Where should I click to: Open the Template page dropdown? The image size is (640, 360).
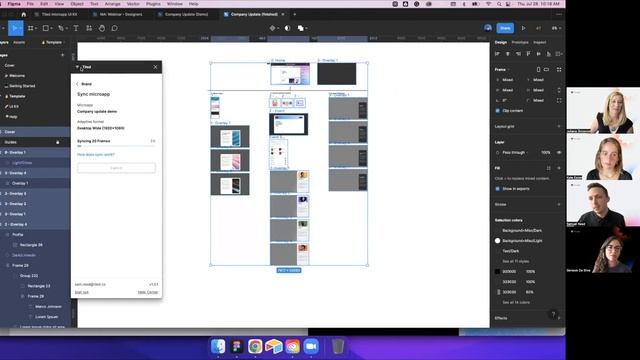[x=52, y=42]
